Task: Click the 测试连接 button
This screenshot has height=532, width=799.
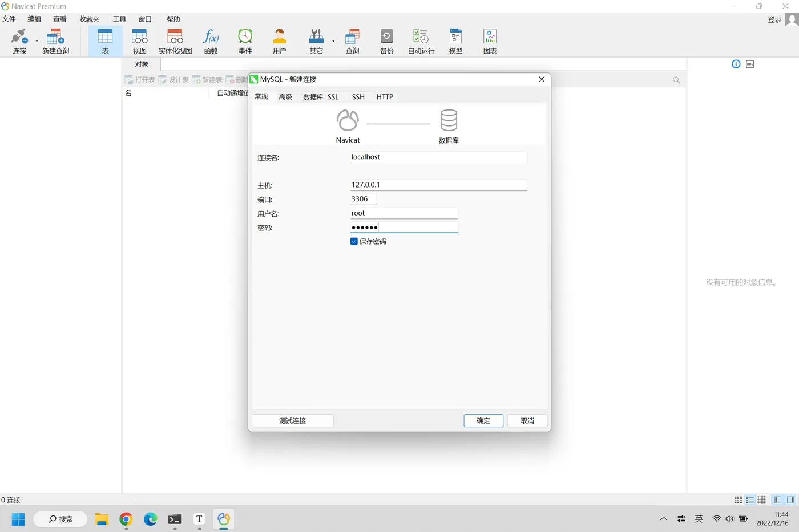Action: coord(293,421)
